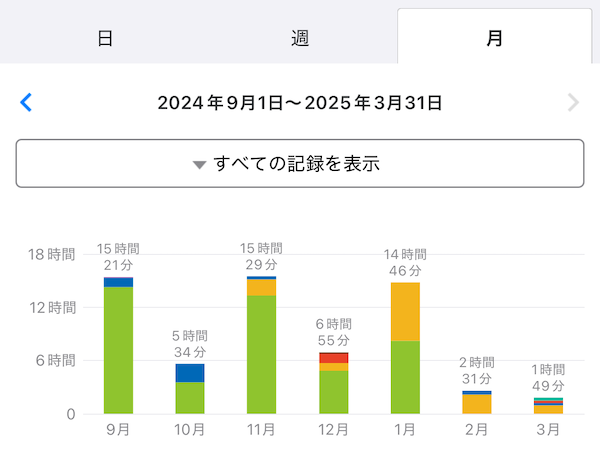The height and width of the screenshot is (466, 600).
Task: Tap the 14時間46分 total above 1月
Action: tap(405, 262)
